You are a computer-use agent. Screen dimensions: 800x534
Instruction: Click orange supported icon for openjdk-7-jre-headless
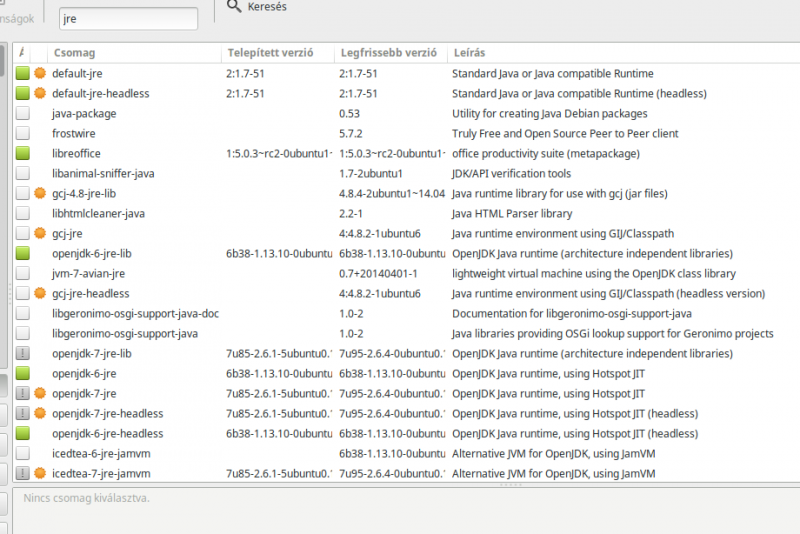click(x=40, y=413)
